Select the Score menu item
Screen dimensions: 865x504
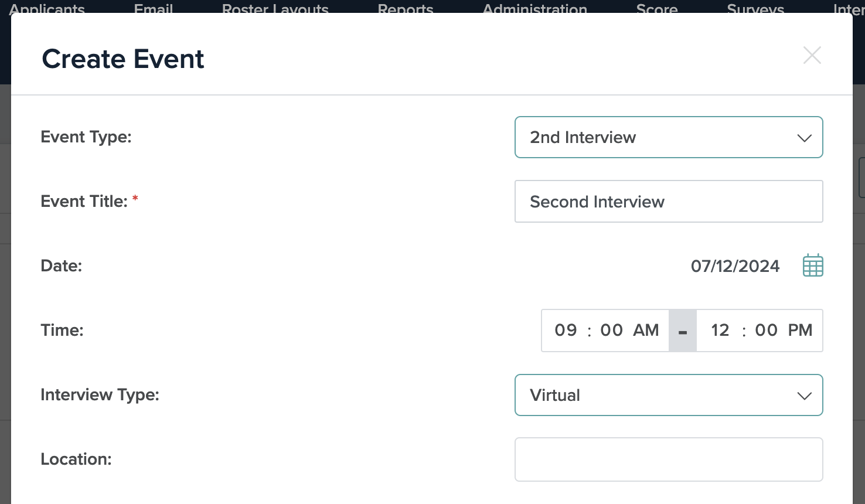(657, 8)
